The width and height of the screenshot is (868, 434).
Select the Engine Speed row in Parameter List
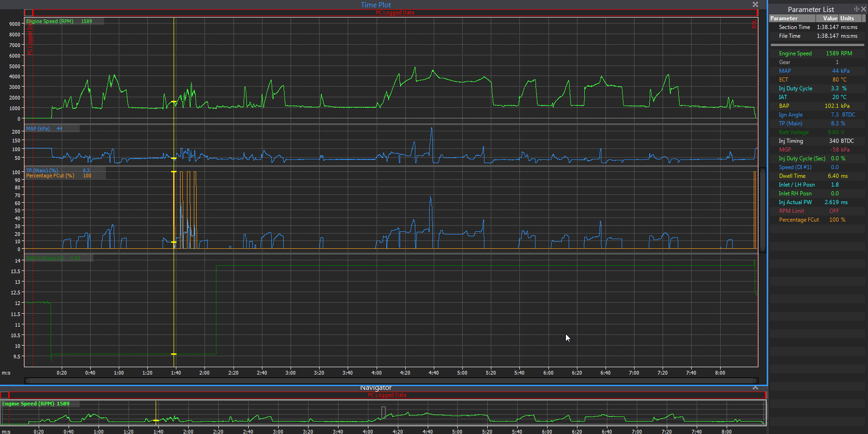pyautogui.click(x=795, y=53)
